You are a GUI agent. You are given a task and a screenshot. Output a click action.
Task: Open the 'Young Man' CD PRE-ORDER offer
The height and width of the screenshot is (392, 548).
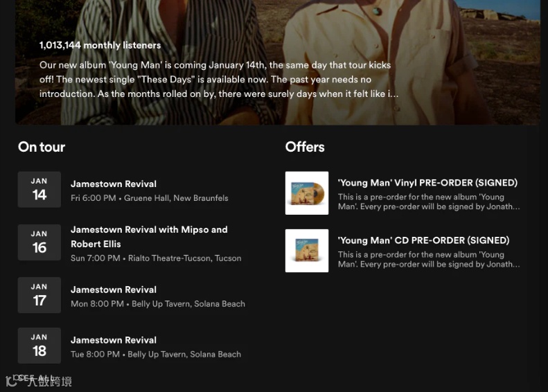click(x=423, y=240)
